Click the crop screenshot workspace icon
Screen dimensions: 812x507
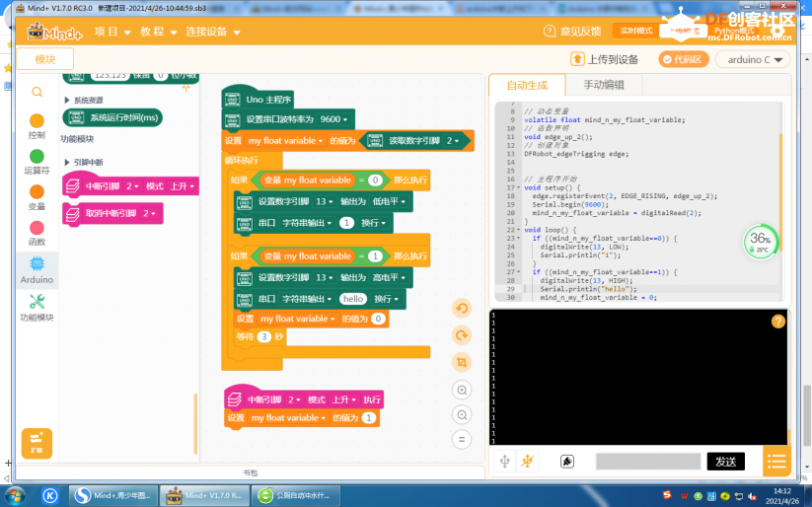coord(462,362)
